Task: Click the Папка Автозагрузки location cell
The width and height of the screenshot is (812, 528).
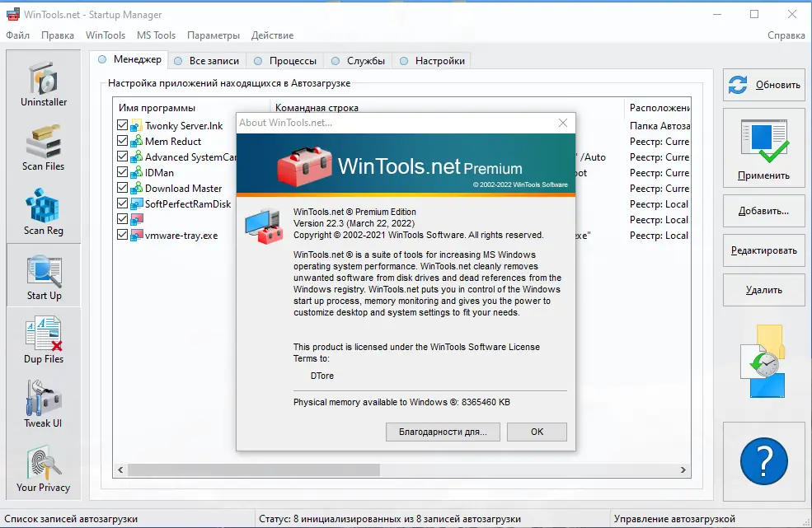Action: pyautogui.click(x=659, y=126)
